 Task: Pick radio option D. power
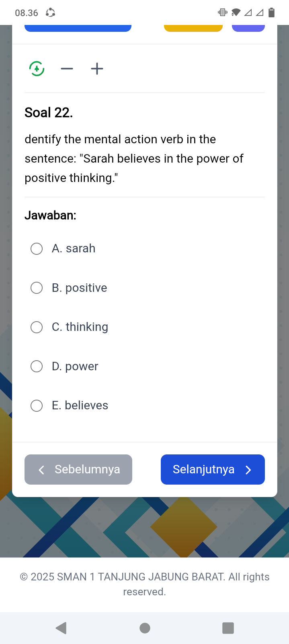pyautogui.click(x=37, y=366)
